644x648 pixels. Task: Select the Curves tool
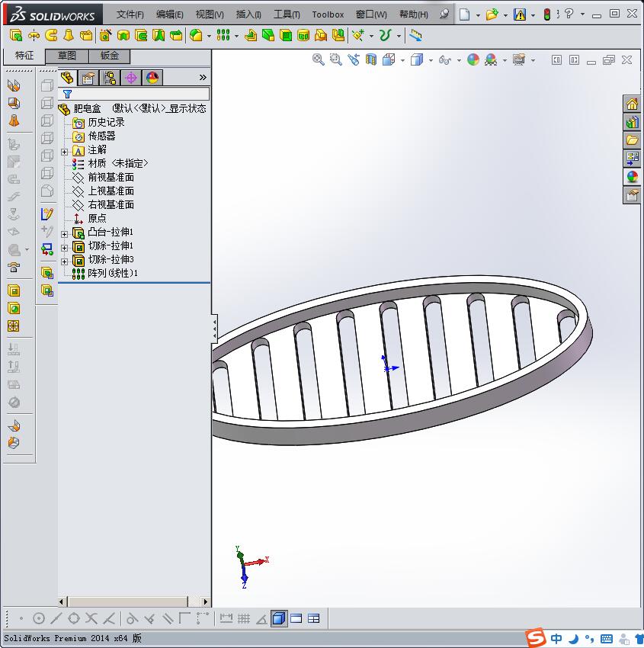point(385,36)
